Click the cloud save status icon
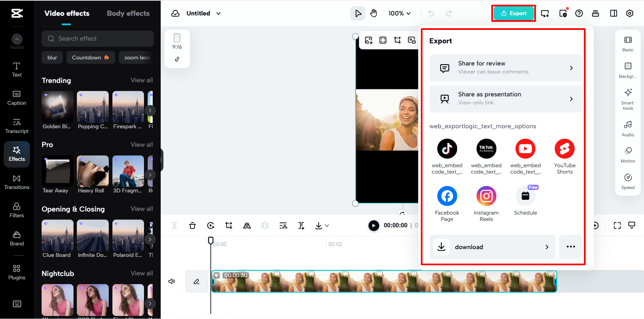The width and height of the screenshot is (644, 319). (x=175, y=13)
